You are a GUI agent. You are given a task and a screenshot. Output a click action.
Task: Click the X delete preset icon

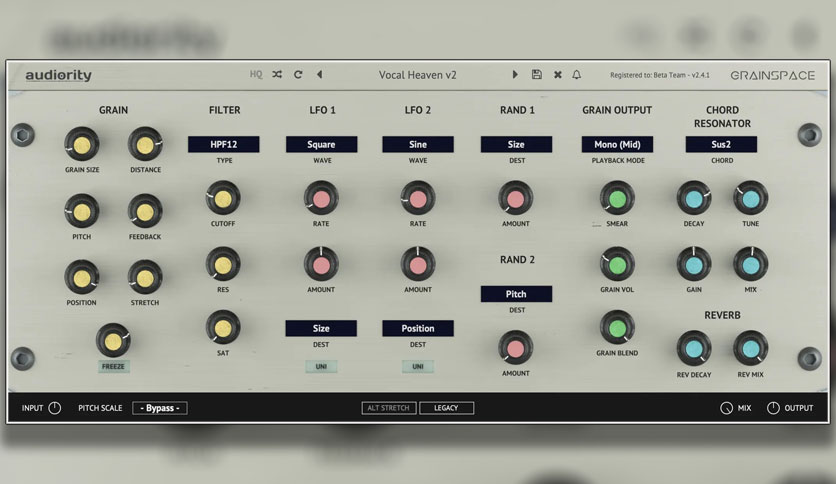coord(558,75)
